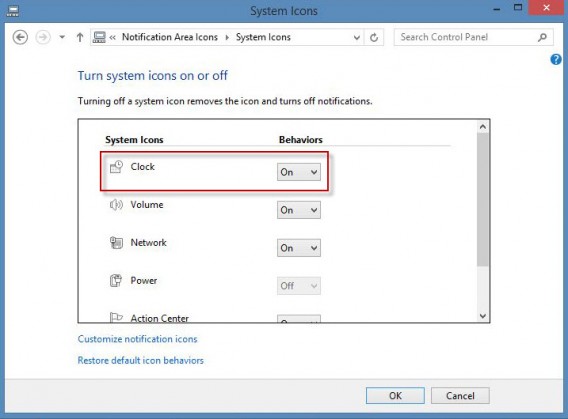Click the Power label text
Viewport: 568px width, 419px height.
[143, 281]
